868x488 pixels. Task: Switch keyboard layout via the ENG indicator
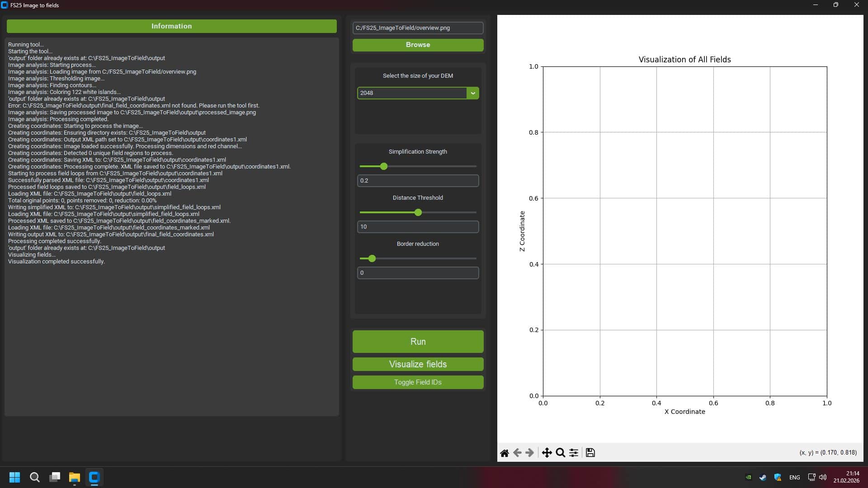(x=795, y=477)
